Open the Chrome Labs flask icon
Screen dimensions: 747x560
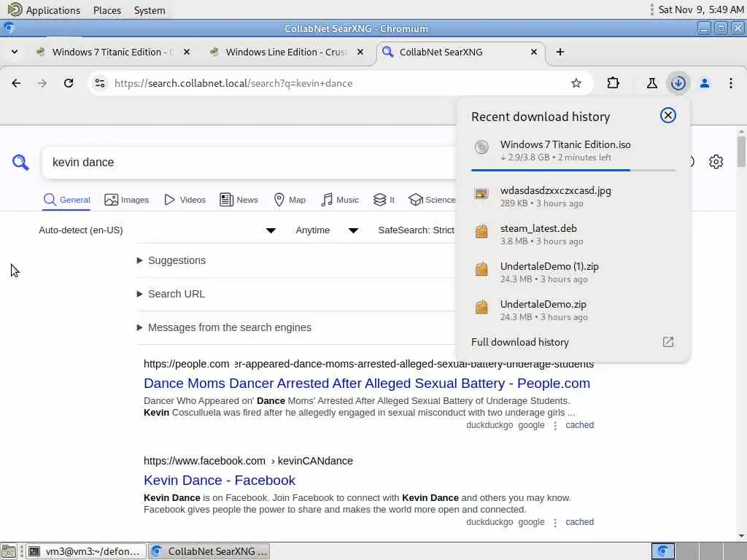point(651,83)
